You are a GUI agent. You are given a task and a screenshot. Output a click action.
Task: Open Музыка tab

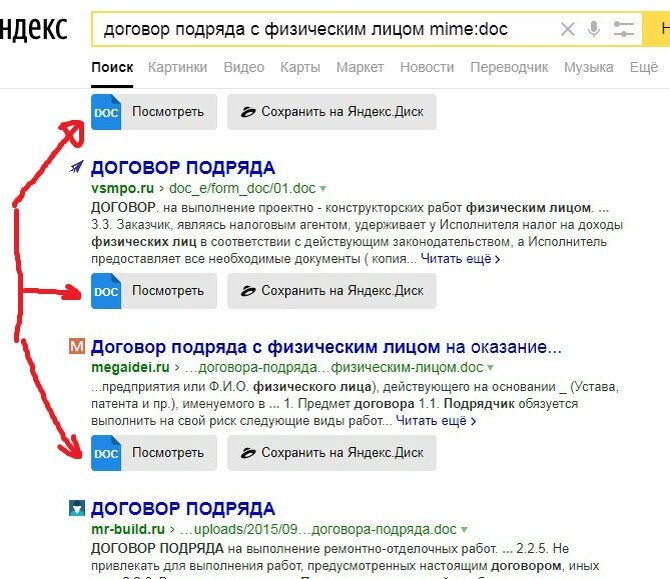click(x=588, y=68)
